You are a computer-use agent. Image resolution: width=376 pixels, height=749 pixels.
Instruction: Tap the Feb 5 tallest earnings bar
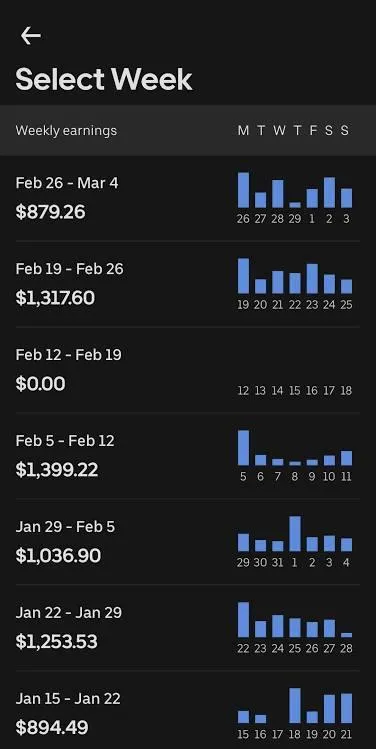point(243,448)
